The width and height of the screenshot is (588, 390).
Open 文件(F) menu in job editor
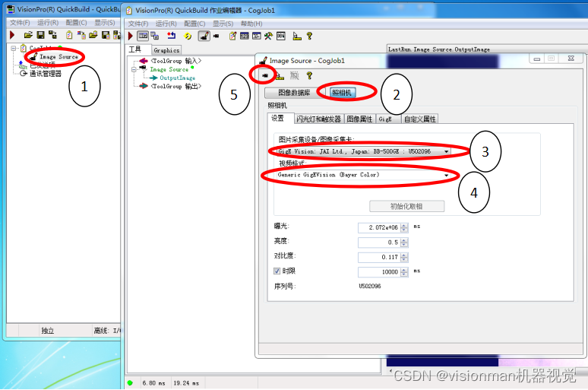[138, 24]
